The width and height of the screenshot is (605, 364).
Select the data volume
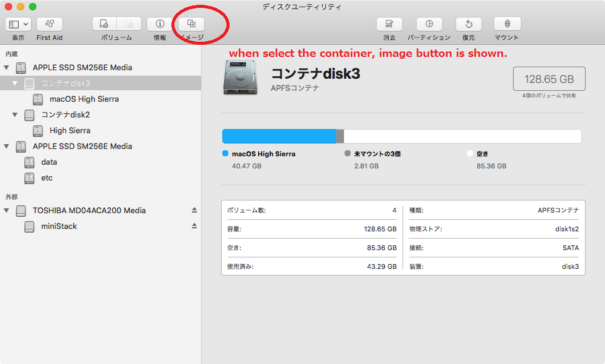click(x=101, y=162)
